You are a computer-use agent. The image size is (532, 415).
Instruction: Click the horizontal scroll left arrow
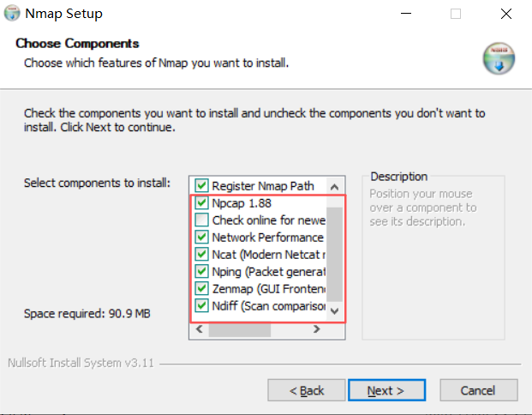[x=200, y=328]
